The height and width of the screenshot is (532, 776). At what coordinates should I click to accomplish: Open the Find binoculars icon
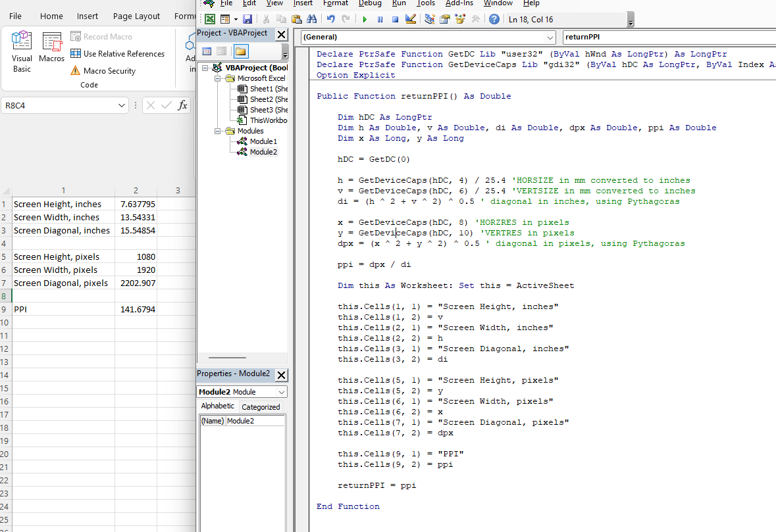pyautogui.click(x=311, y=19)
